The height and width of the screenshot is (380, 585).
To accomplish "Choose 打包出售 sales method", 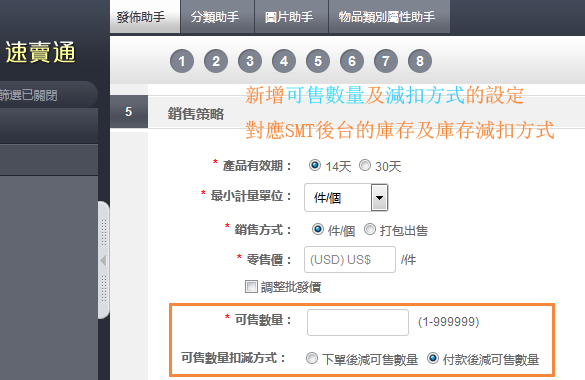I will pos(370,229).
